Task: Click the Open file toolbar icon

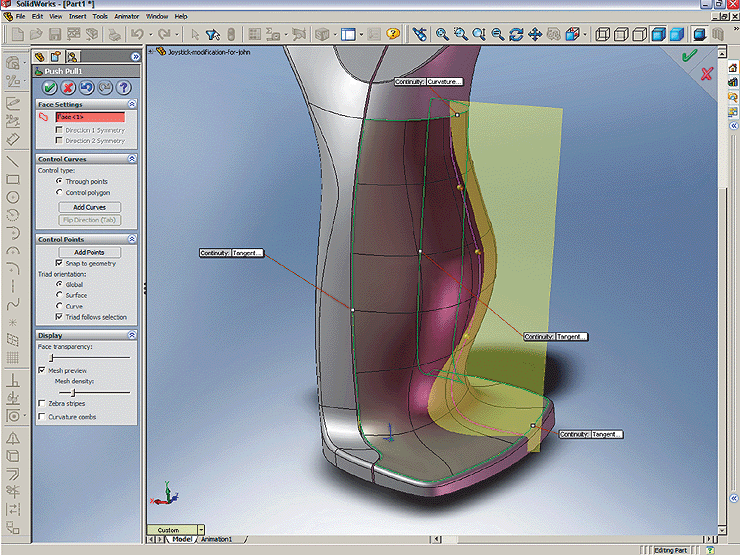Action: pos(36,34)
